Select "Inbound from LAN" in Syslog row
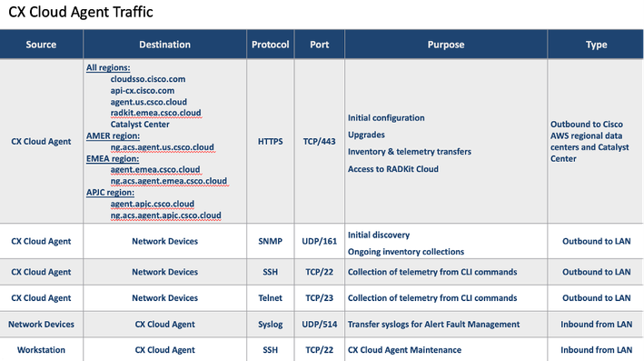Image resolution: width=644 pixels, height=361 pixels. (597, 325)
